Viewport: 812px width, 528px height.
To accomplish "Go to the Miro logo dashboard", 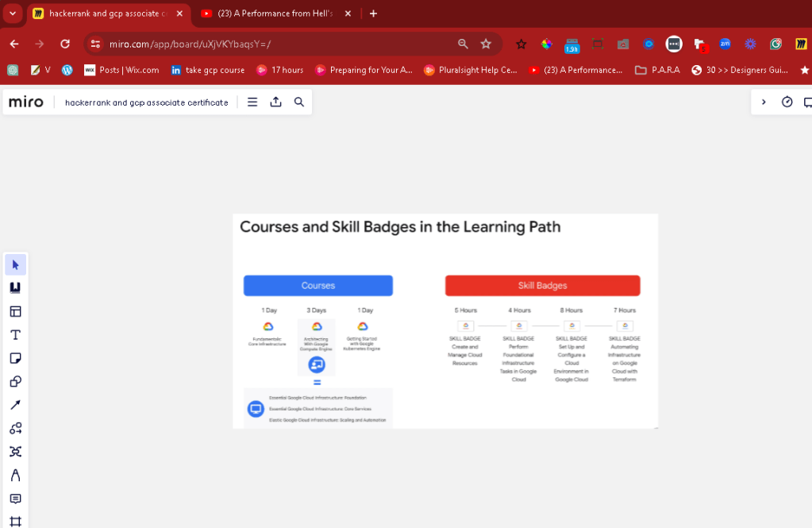I will (x=26, y=102).
